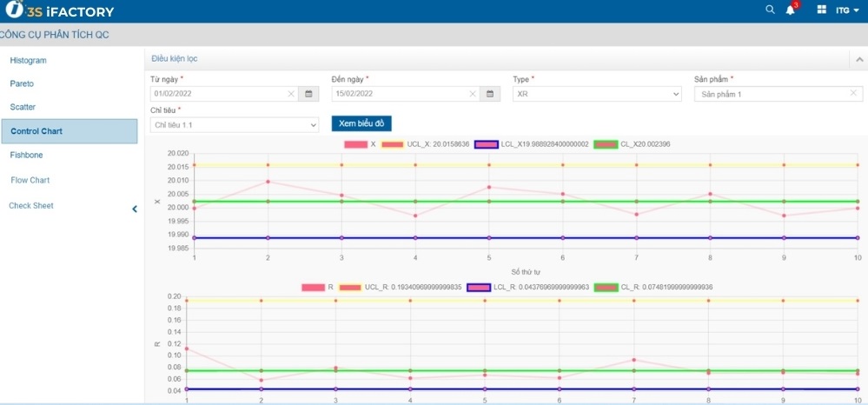Screen dimensions: 868x405
Task: Open Fishbone from the sidebar
Action: point(26,155)
